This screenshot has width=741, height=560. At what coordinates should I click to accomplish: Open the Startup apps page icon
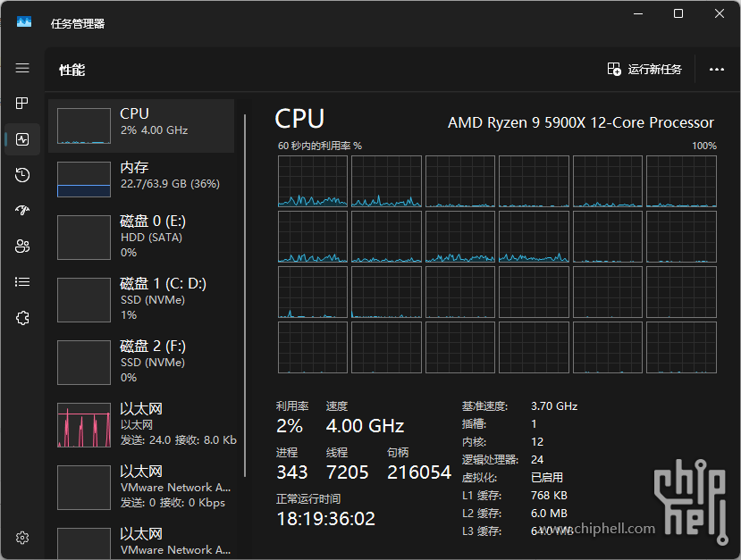pyautogui.click(x=22, y=211)
